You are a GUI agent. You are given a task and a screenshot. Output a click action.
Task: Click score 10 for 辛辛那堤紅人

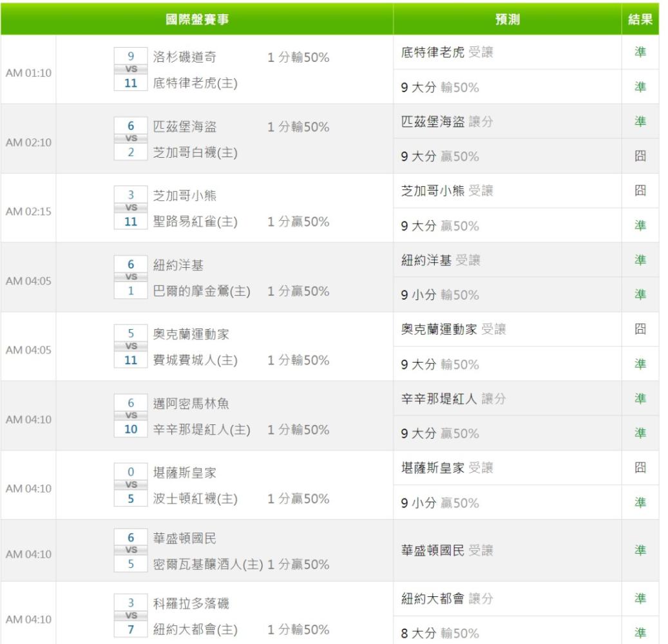(131, 429)
